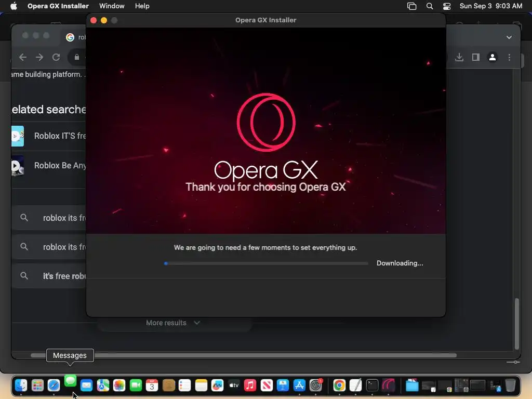Expand Chrome tab search chevron
The width and height of the screenshot is (532, 399).
click(x=509, y=37)
